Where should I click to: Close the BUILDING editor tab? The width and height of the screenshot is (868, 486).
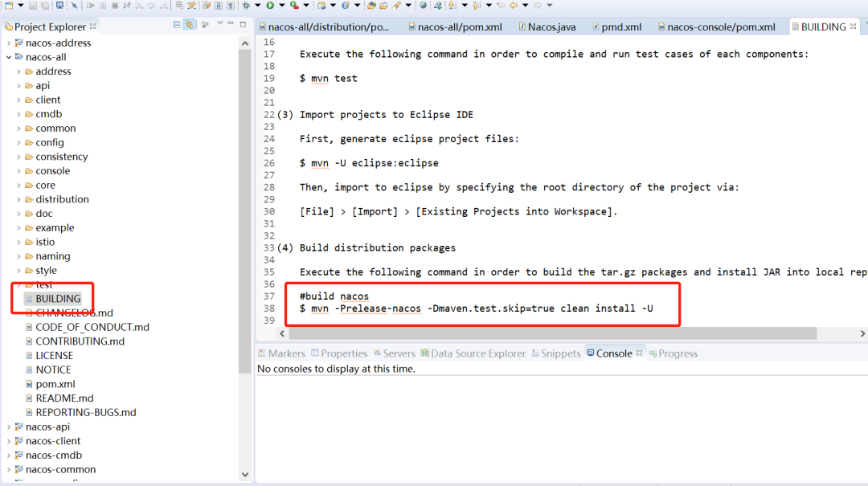coord(853,26)
